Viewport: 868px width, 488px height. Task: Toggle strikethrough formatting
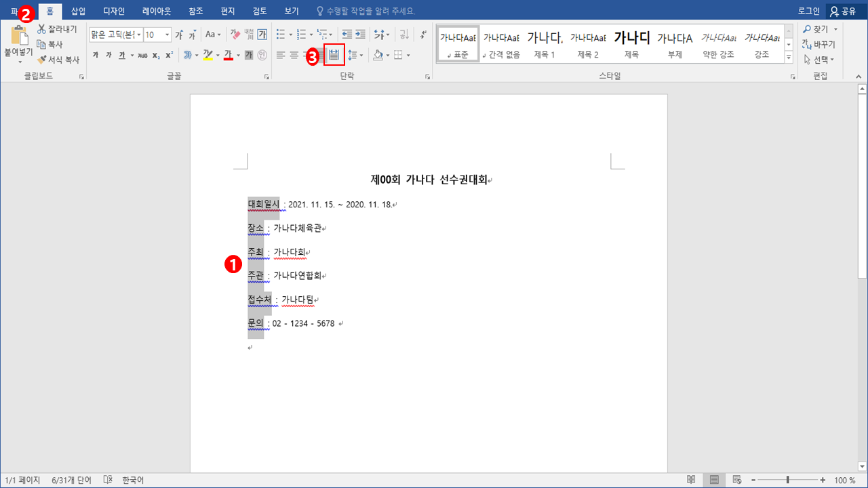tap(142, 55)
